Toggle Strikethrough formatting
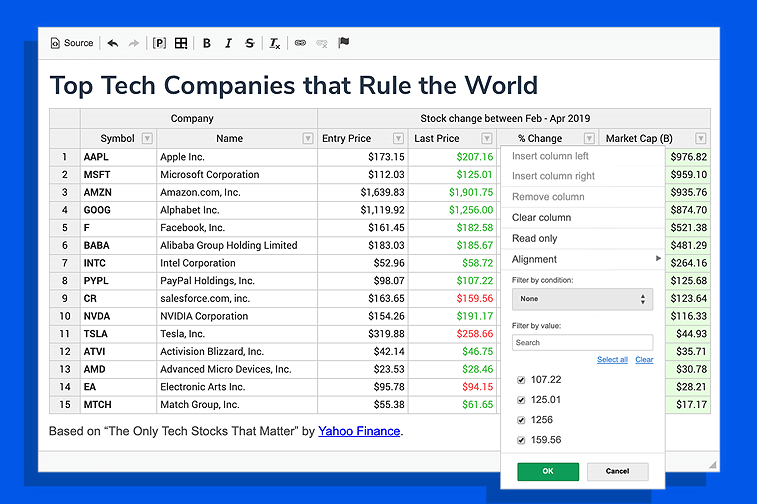The image size is (757, 504). pyautogui.click(x=249, y=43)
